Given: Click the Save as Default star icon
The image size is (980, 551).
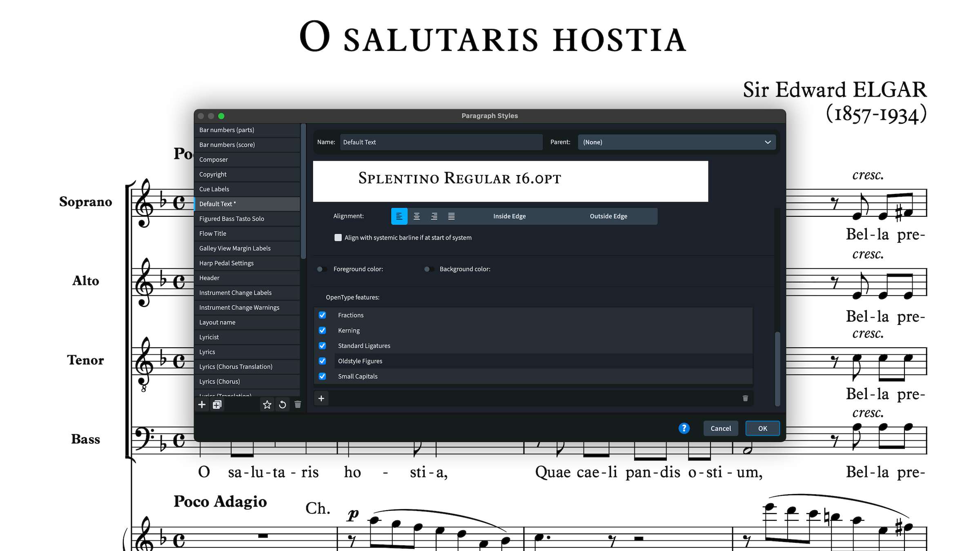Looking at the screenshot, I should [267, 404].
